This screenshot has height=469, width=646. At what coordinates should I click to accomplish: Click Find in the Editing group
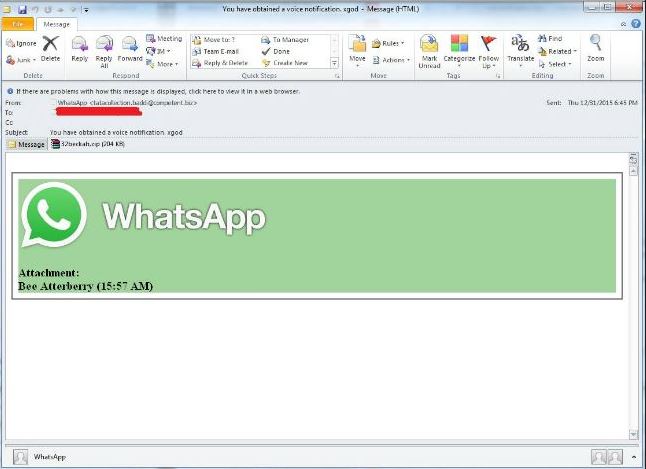click(550, 38)
